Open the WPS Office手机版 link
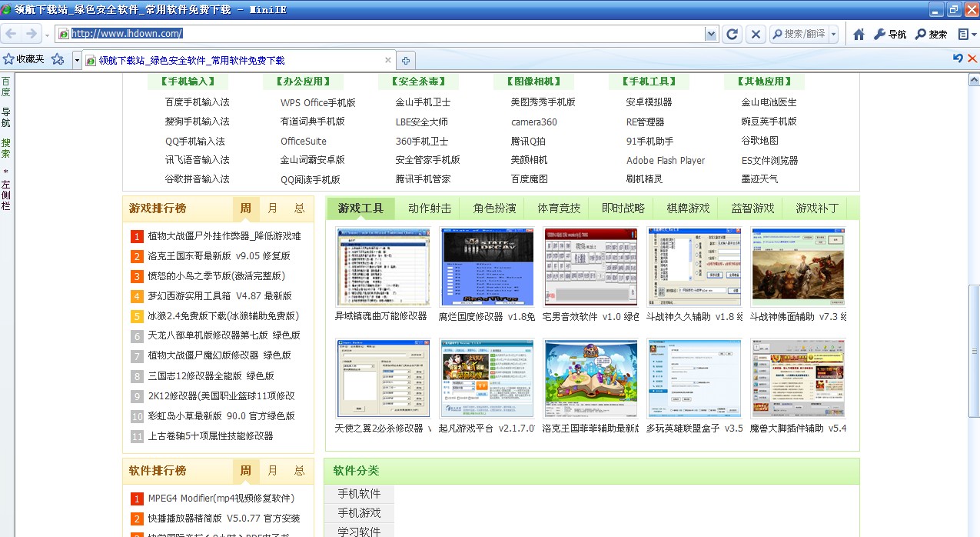The image size is (980, 537). click(x=317, y=102)
